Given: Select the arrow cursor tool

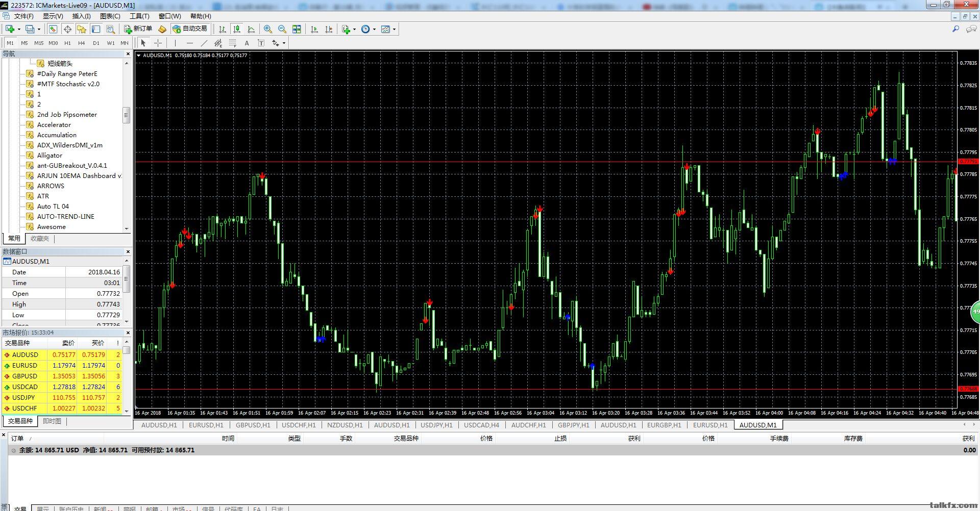Looking at the screenshot, I should 143,43.
